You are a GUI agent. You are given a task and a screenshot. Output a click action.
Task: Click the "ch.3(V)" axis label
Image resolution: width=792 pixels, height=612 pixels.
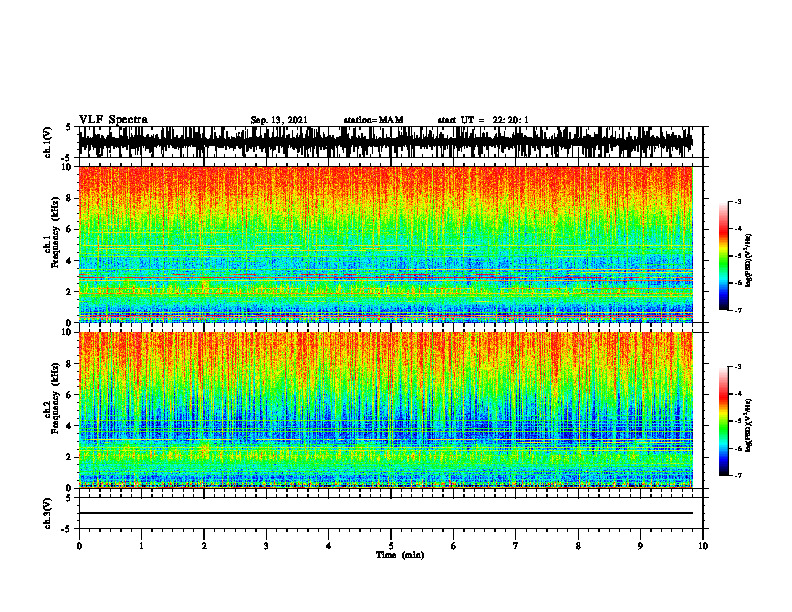pyautogui.click(x=48, y=513)
